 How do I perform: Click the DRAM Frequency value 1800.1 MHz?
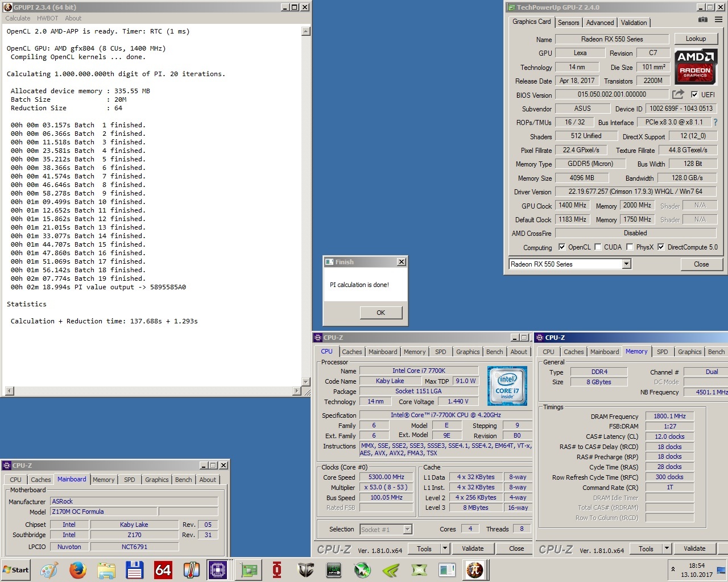pyautogui.click(x=669, y=416)
